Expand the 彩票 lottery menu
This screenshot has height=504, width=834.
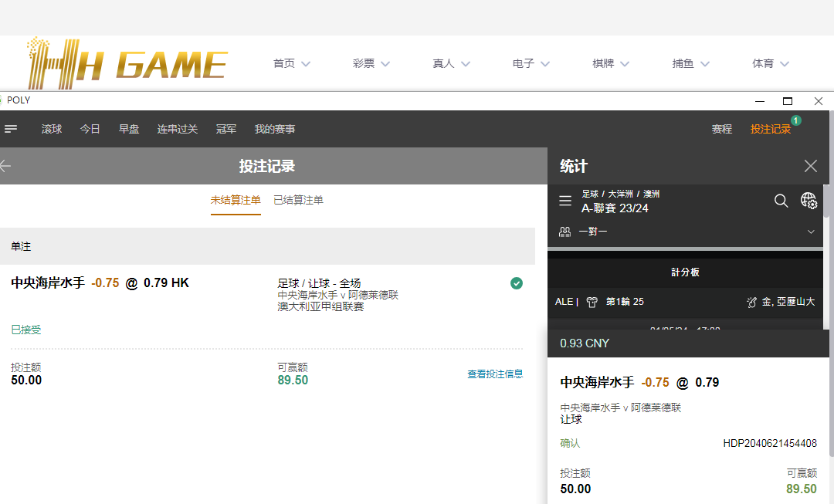[x=371, y=63]
